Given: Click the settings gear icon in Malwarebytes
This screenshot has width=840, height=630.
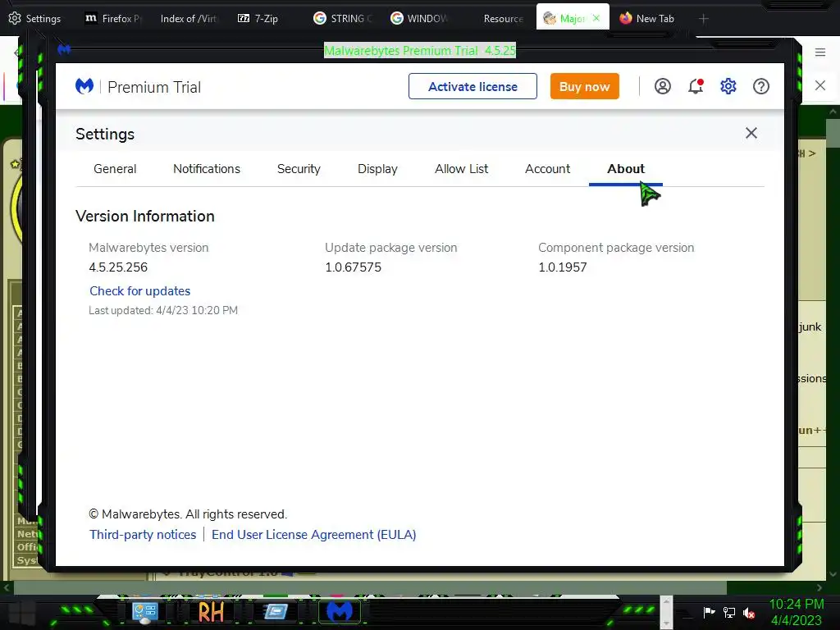Looking at the screenshot, I should (x=728, y=86).
